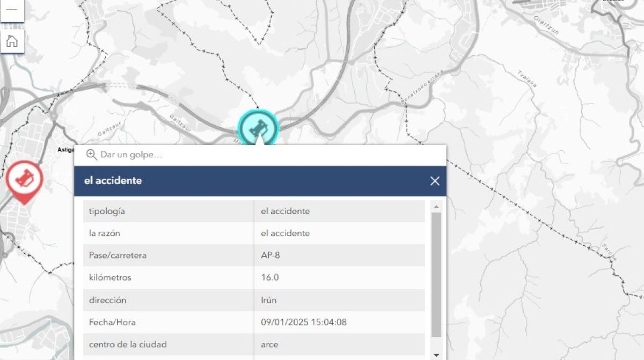Click the magnifier icon beside 'Dar un golpe'

click(x=92, y=155)
